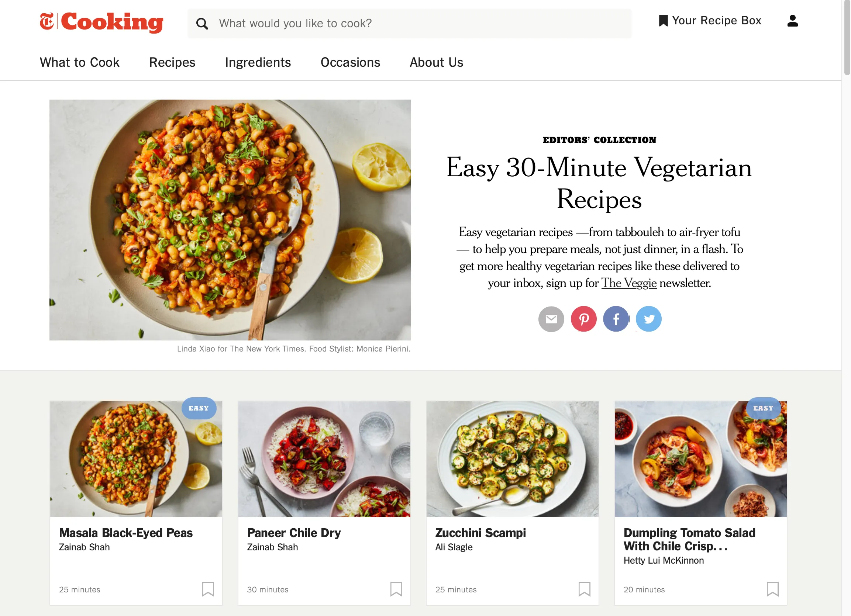Save Zucchini Scampi recipe

coord(585,589)
